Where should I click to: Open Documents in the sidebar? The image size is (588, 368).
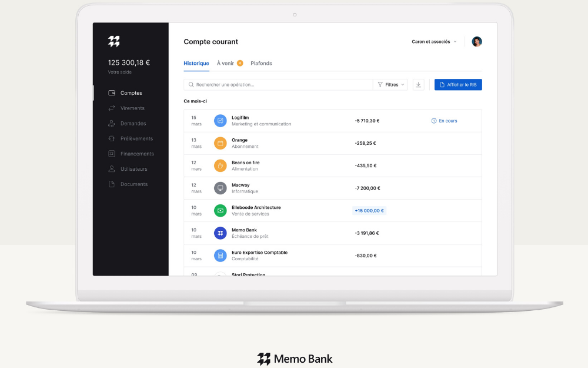(x=134, y=184)
